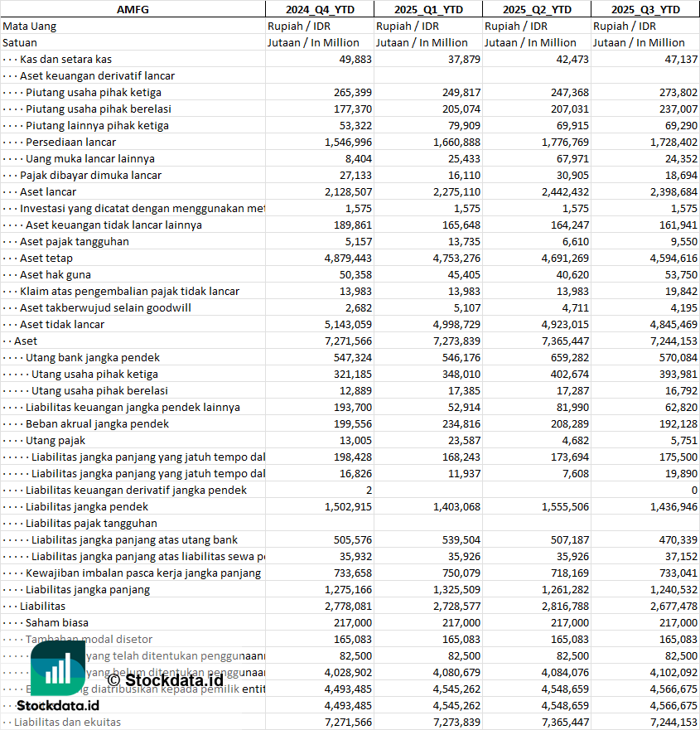The image size is (700, 730).
Task: Click total Aset value 7,271,566
Action: click(349, 341)
